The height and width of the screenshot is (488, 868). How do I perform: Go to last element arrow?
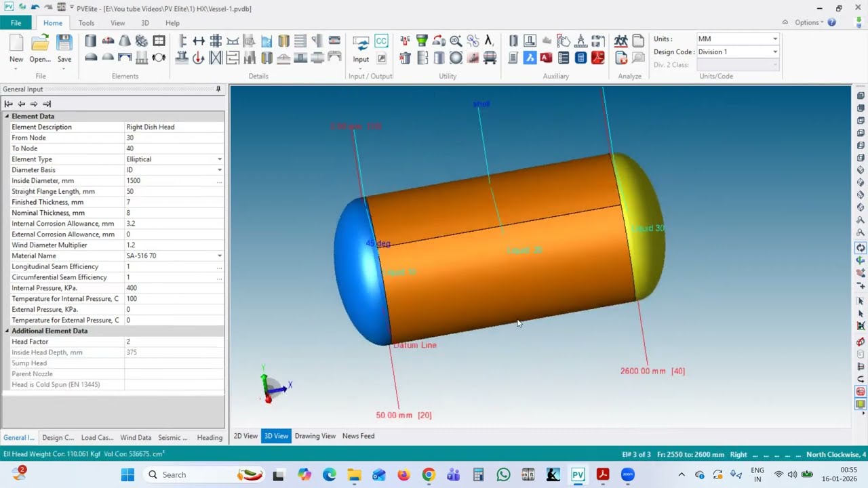[x=47, y=104]
